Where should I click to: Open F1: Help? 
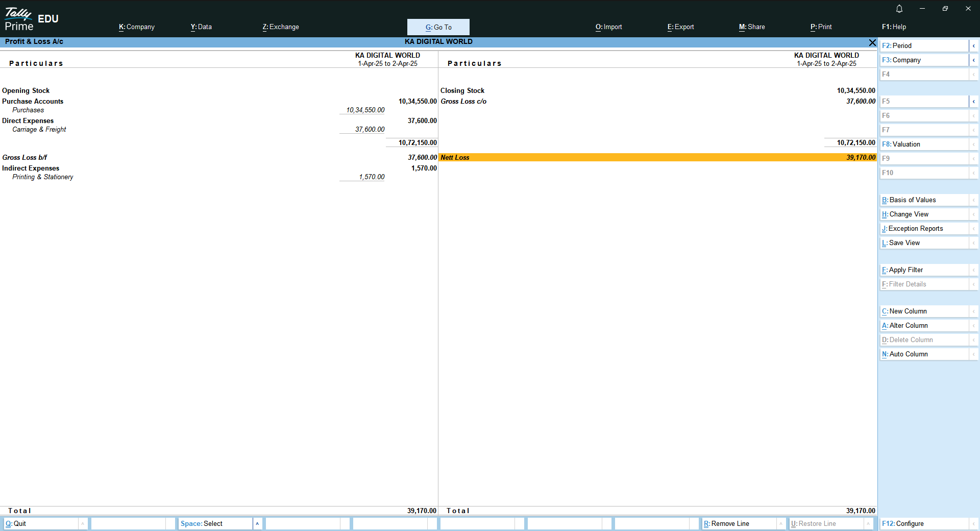coord(894,27)
